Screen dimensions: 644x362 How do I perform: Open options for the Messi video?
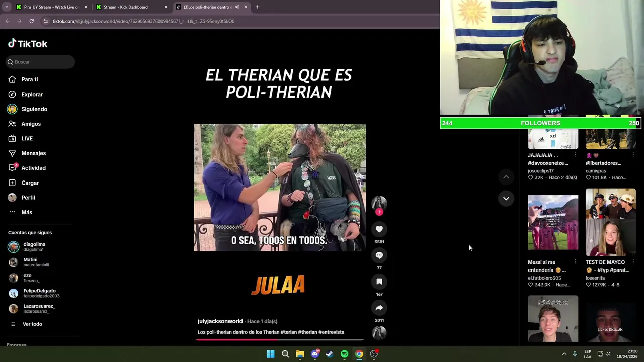tap(576, 262)
